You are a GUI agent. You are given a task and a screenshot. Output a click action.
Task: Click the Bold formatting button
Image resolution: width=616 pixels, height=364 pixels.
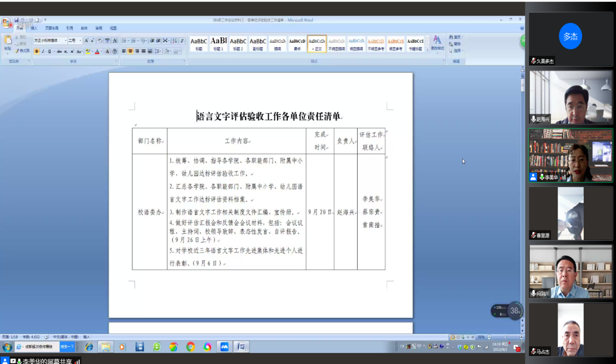[x=37, y=51]
